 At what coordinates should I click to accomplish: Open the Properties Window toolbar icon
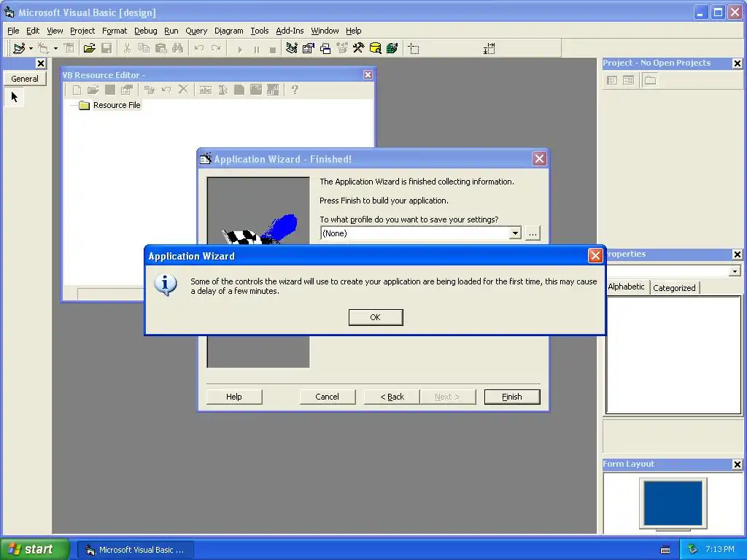[x=309, y=48]
